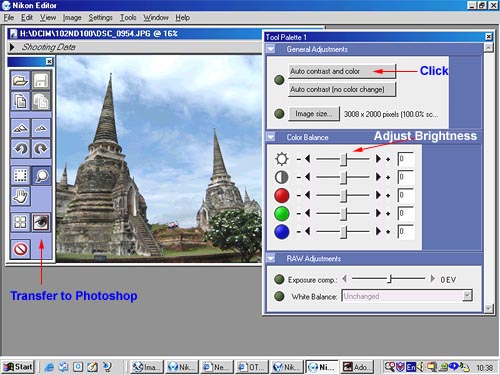Click the blue channel slider handle
The width and height of the screenshot is (500, 375).
pyautogui.click(x=343, y=232)
